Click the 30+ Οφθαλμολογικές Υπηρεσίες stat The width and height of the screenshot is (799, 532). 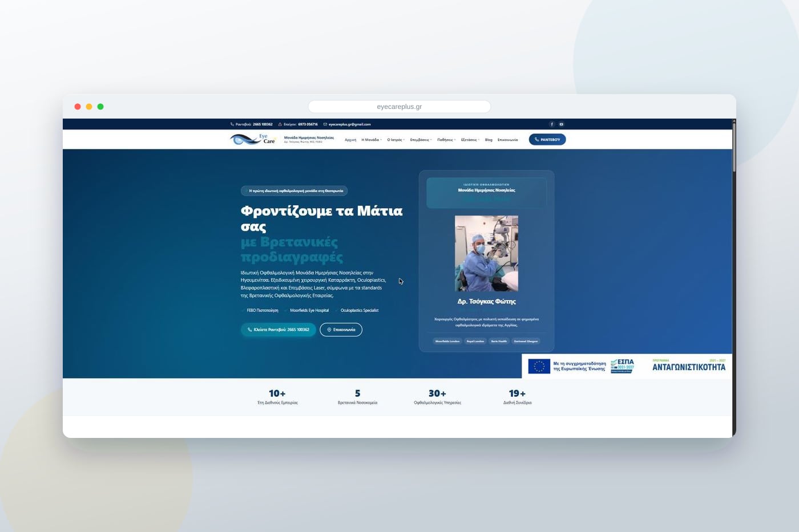(x=437, y=397)
